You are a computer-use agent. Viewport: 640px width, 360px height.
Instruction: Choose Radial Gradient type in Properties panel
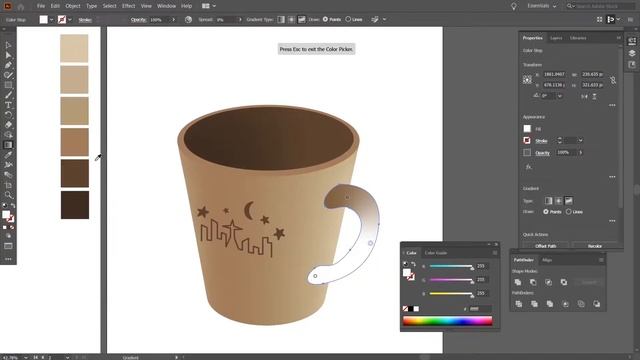558,201
